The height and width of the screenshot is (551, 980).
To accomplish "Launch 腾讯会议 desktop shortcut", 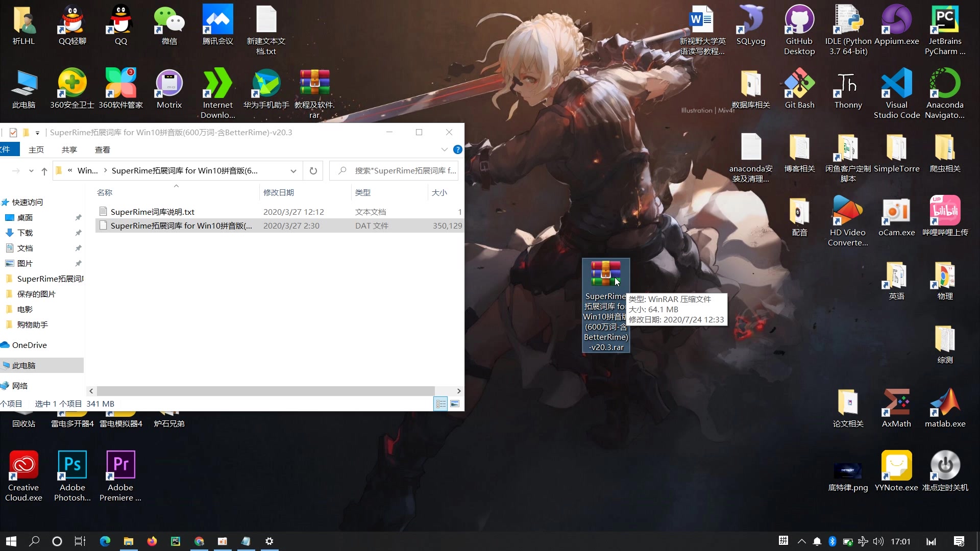I will point(217,24).
